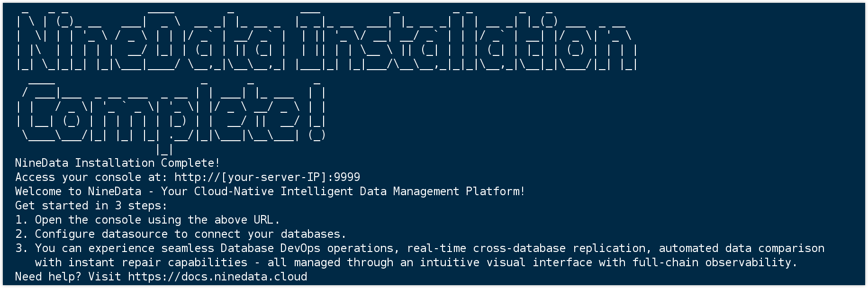Click the "using the above URL" phrase

click(x=210, y=220)
